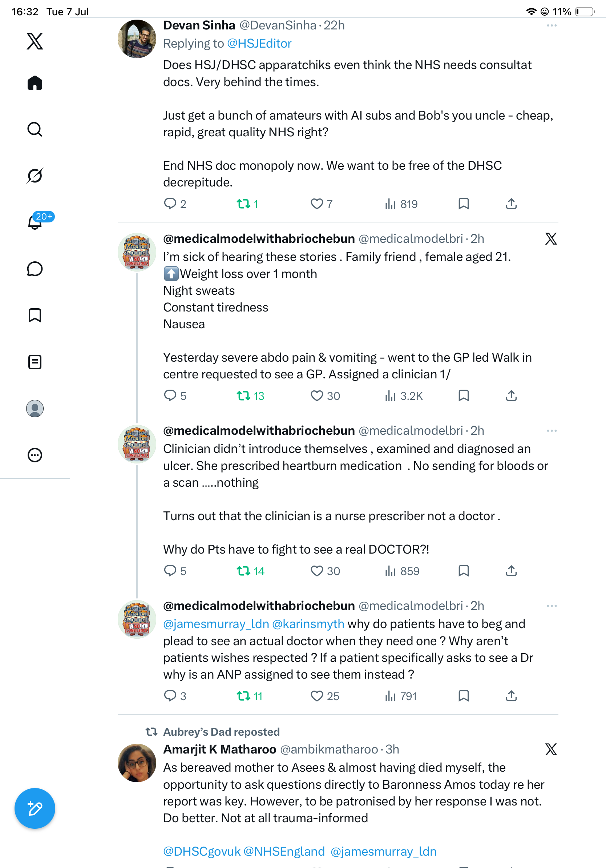Open more options on Devan Sinha's tweet
This screenshot has height=868, width=606.
point(552,25)
